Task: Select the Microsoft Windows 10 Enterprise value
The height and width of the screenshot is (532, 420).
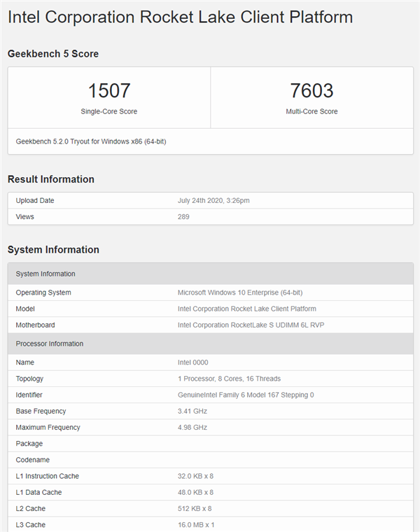Action: (240, 293)
